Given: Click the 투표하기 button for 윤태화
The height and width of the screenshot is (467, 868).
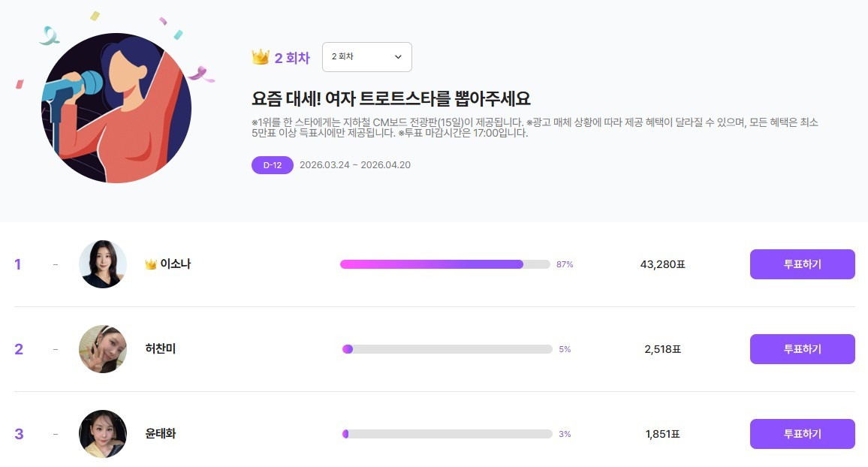Looking at the screenshot, I should coord(802,433).
